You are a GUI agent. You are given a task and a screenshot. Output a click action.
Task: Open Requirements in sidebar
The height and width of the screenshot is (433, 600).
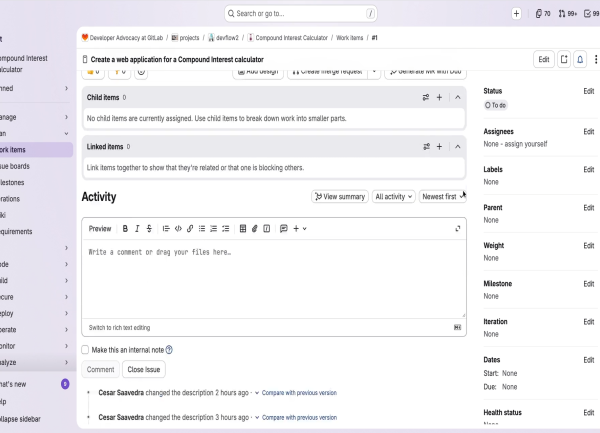point(36,231)
